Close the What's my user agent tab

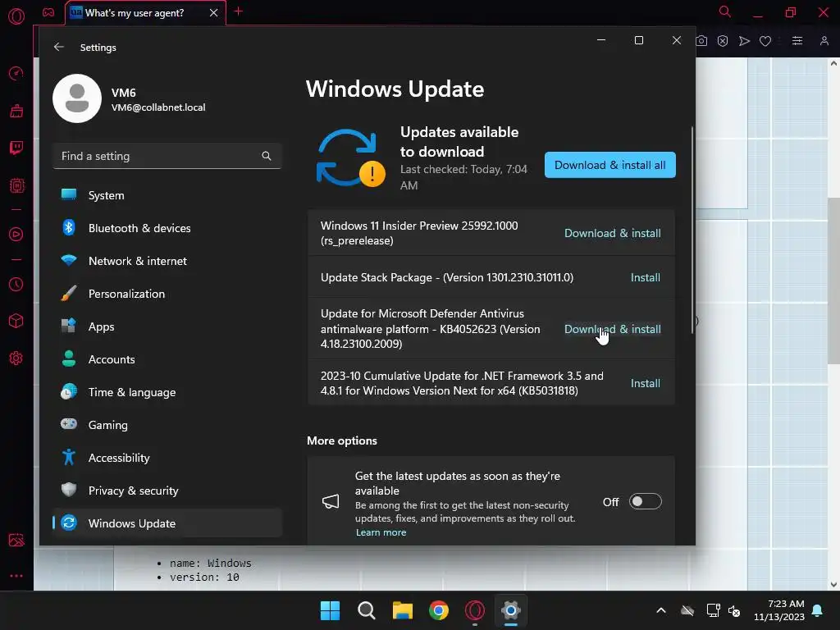click(214, 13)
